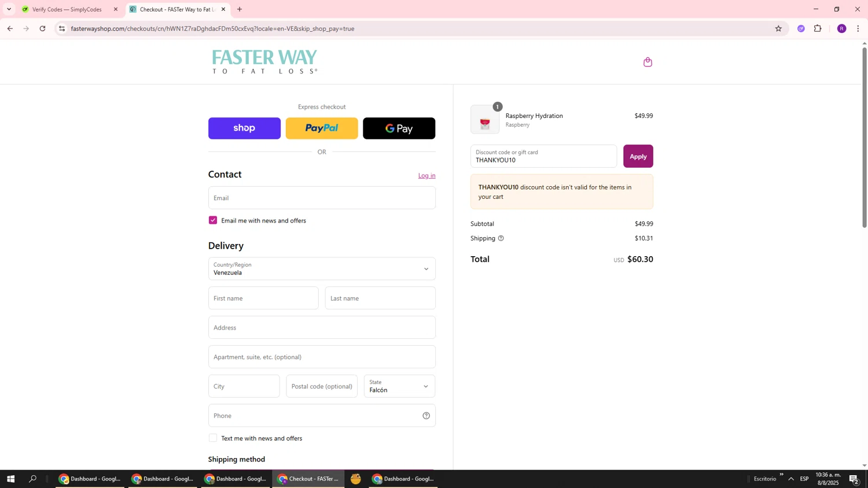Viewport: 868px width, 488px height.
Task: Click the Shipping help question mark icon
Action: click(501, 238)
